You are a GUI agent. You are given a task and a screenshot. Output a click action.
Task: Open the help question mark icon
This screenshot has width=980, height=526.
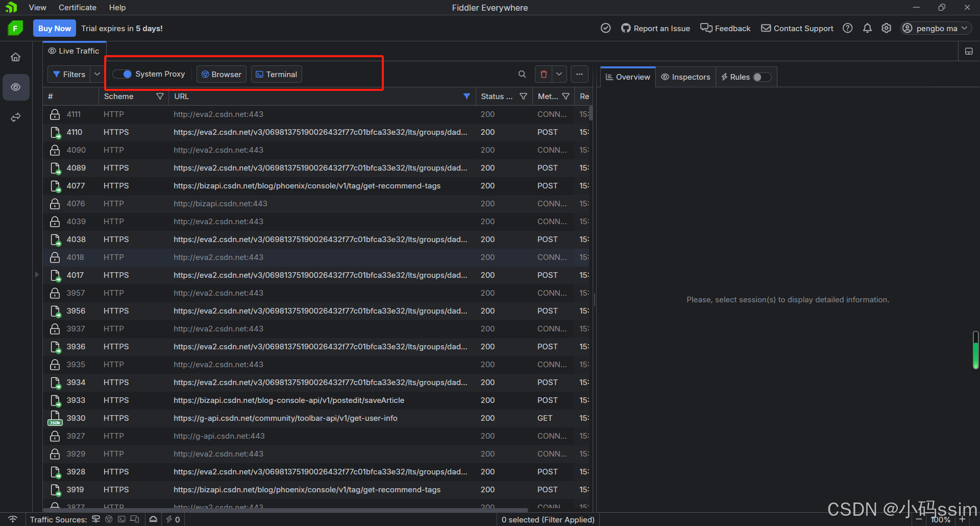tap(848, 28)
